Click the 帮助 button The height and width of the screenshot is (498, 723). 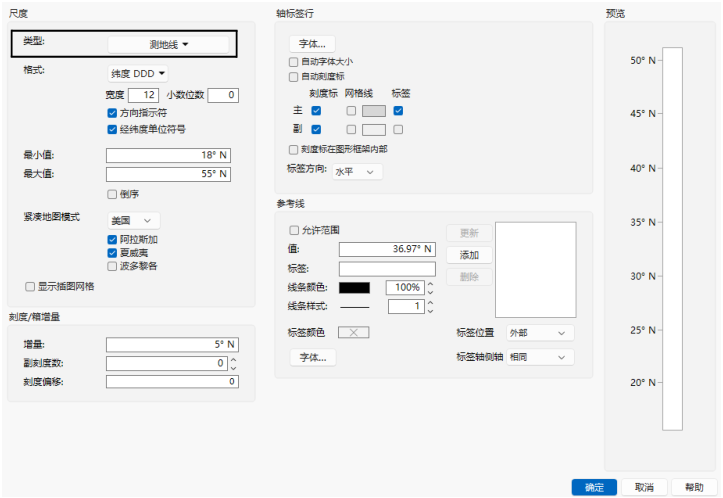[x=694, y=487]
